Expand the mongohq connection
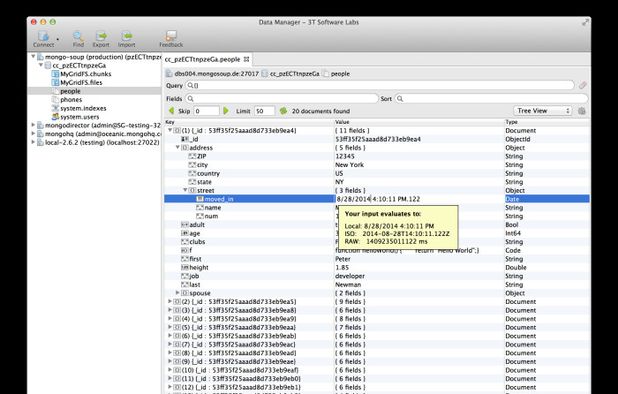 [33, 134]
